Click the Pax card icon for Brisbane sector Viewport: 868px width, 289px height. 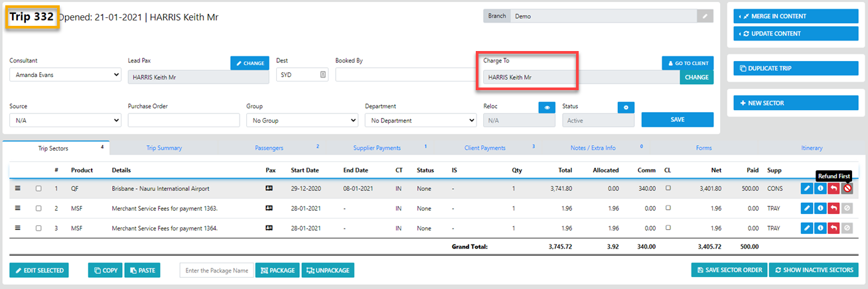click(269, 189)
